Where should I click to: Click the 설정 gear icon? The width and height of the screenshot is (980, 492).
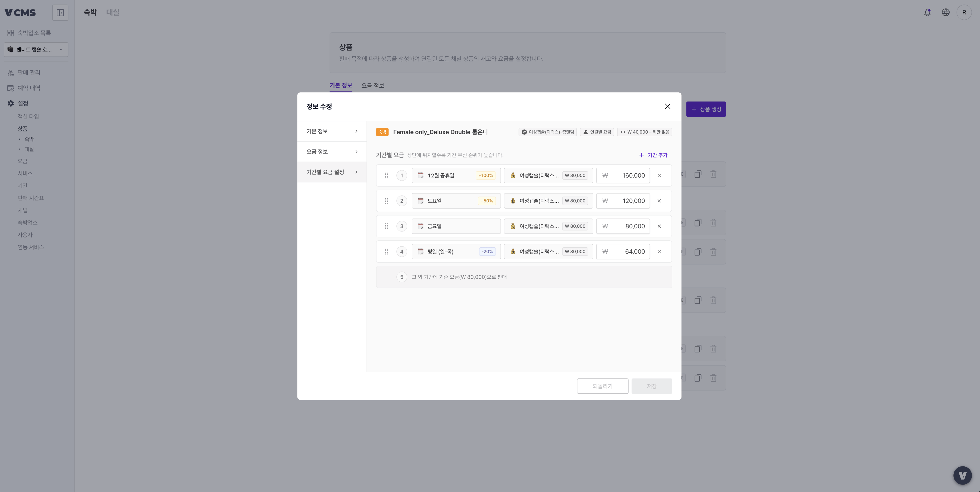[11, 103]
